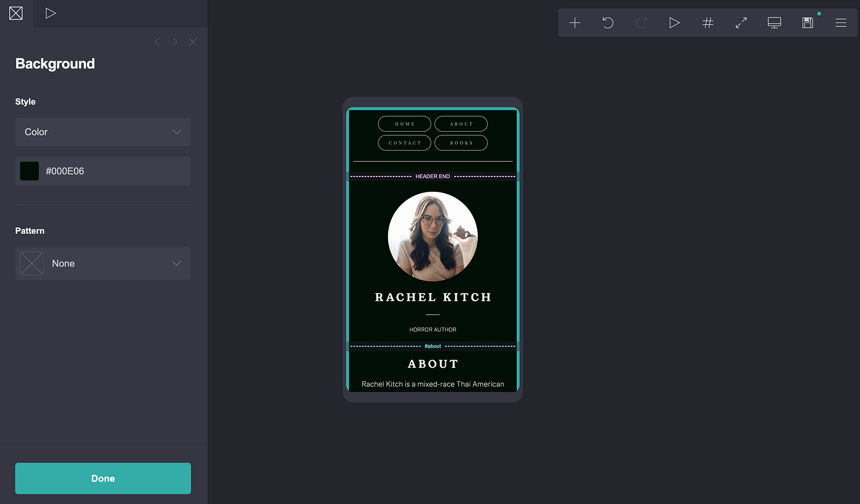Add a new element with plus icon

(575, 22)
